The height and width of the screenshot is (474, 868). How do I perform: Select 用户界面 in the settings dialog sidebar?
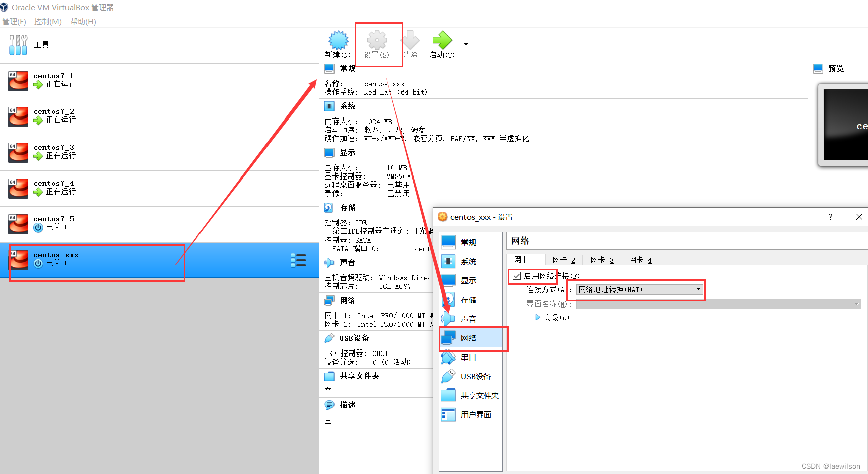pos(471,414)
